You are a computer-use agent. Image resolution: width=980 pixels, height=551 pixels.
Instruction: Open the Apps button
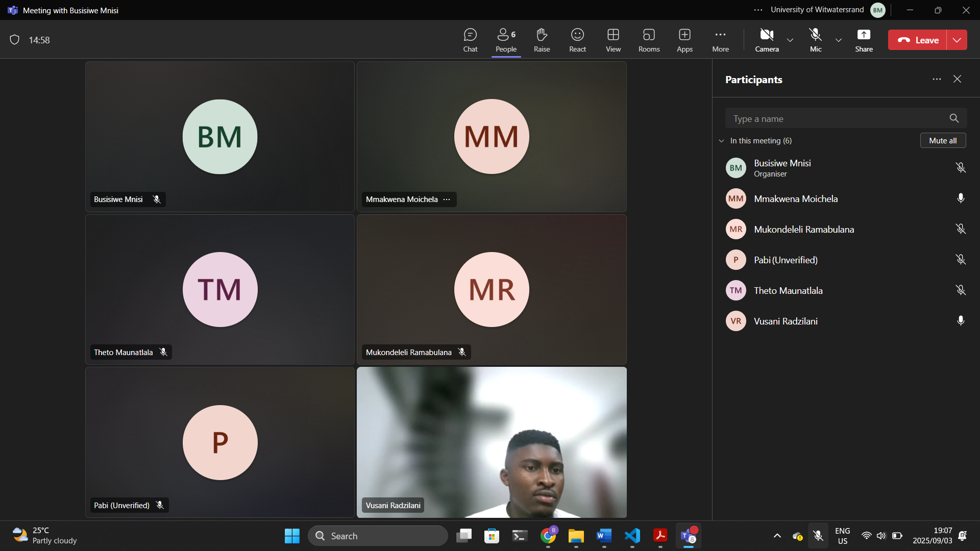coord(684,40)
